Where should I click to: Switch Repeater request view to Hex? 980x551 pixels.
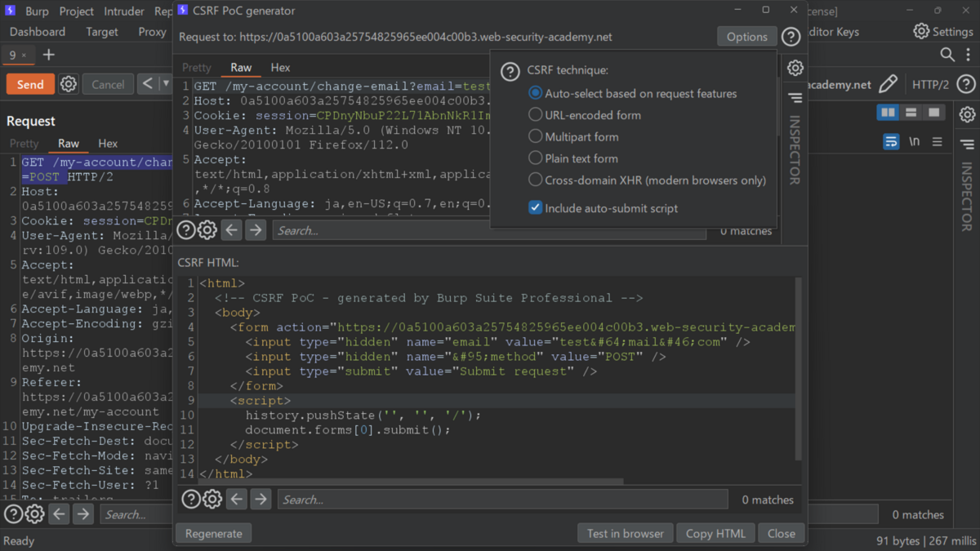click(x=108, y=143)
